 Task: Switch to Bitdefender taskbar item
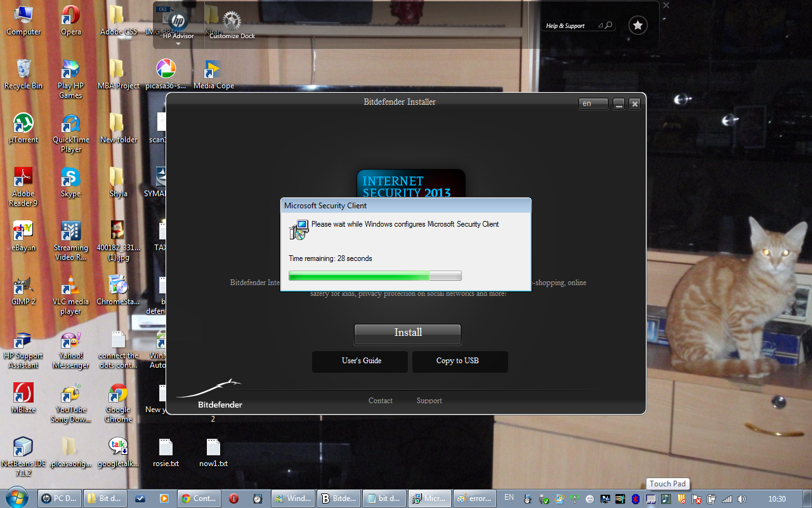337,498
